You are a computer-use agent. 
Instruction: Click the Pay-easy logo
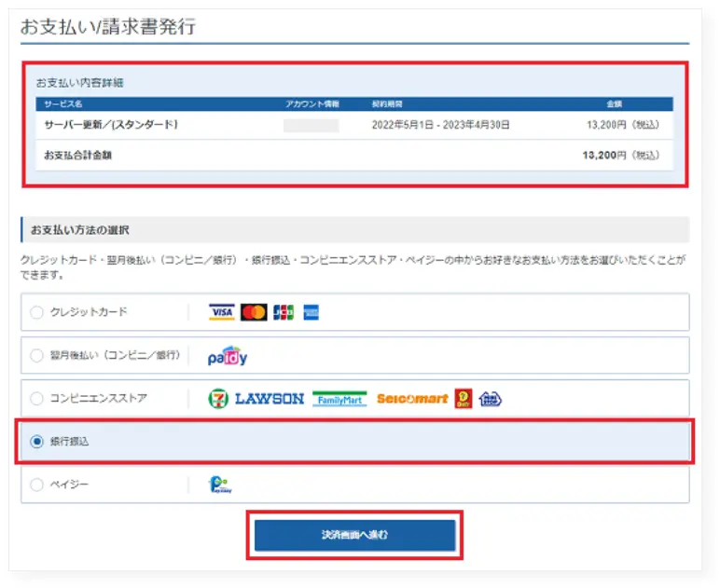tap(220, 485)
